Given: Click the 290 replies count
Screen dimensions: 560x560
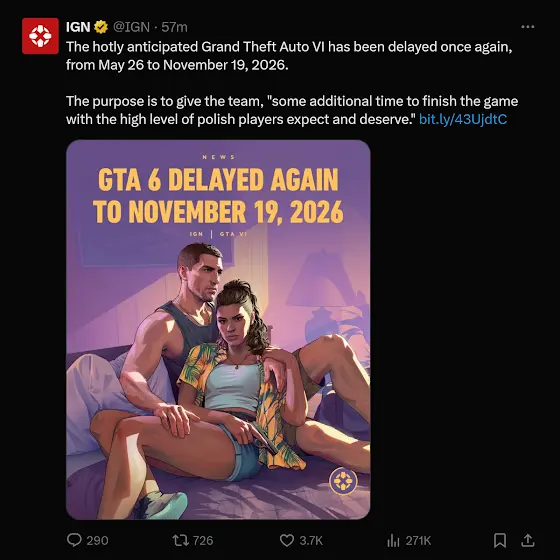Looking at the screenshot, I should pyautogui.click(x=98, y=540).
